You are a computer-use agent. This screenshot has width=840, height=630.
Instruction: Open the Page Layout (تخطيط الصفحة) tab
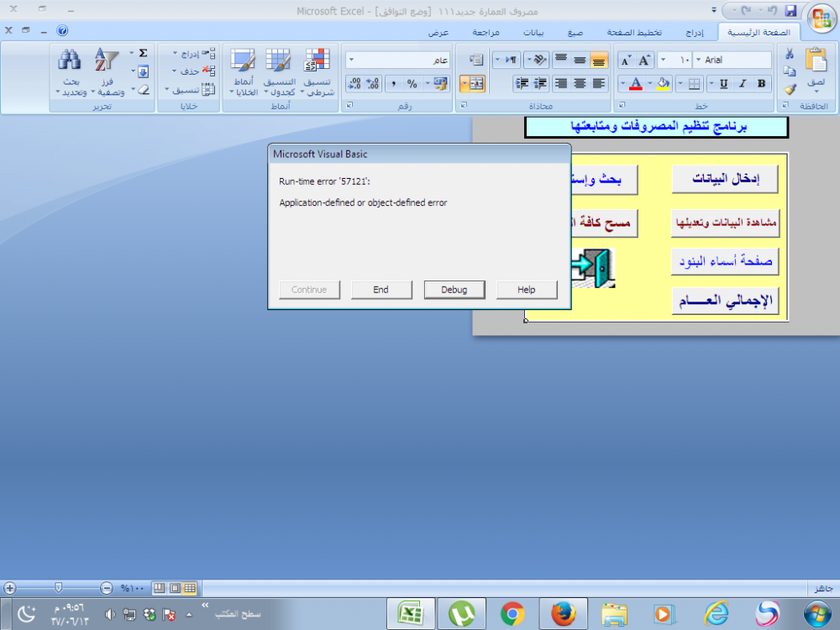point(633,32)
